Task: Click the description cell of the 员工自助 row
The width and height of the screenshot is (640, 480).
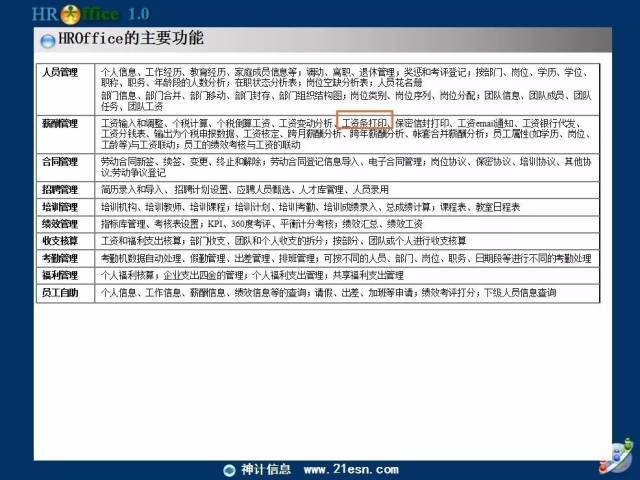Action: point(347,293)
